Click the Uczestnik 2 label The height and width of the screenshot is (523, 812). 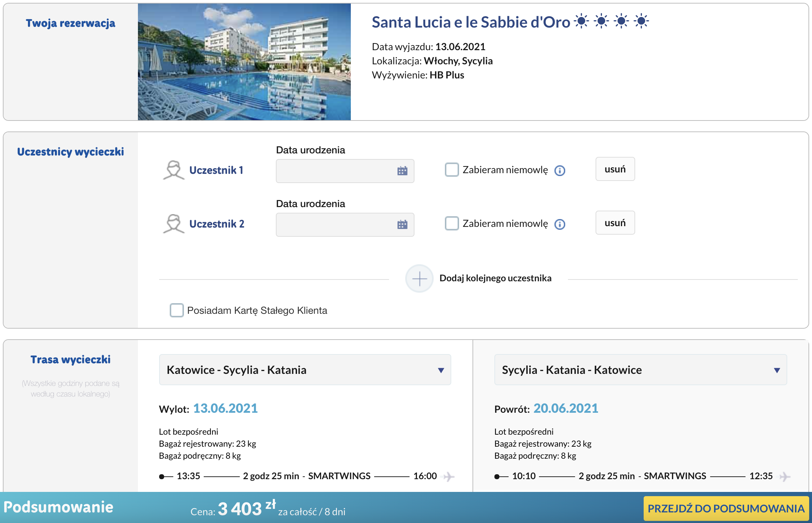217,224
